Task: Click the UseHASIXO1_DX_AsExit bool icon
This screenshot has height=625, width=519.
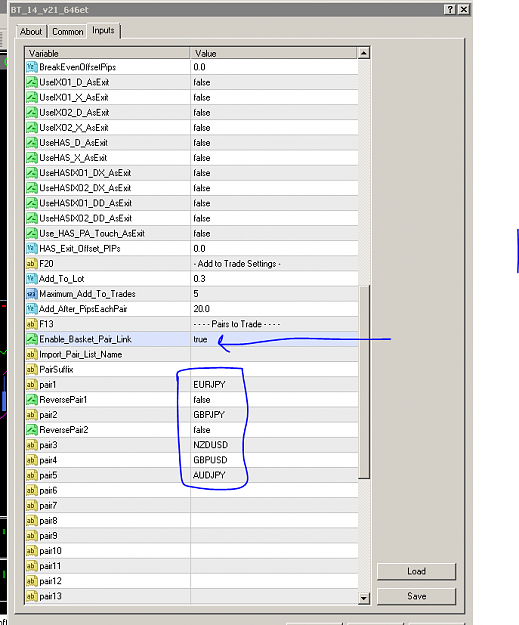Action: point(31,173)
